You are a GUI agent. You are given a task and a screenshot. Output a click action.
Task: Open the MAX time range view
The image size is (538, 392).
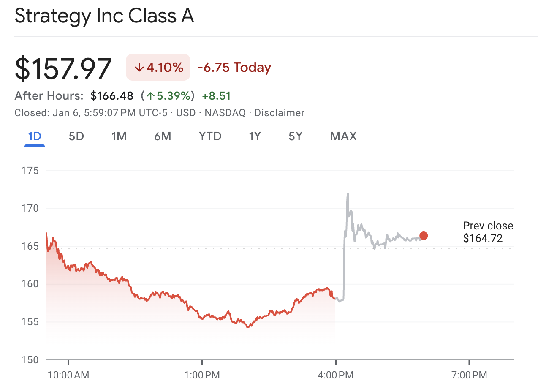tap(343, 136)
